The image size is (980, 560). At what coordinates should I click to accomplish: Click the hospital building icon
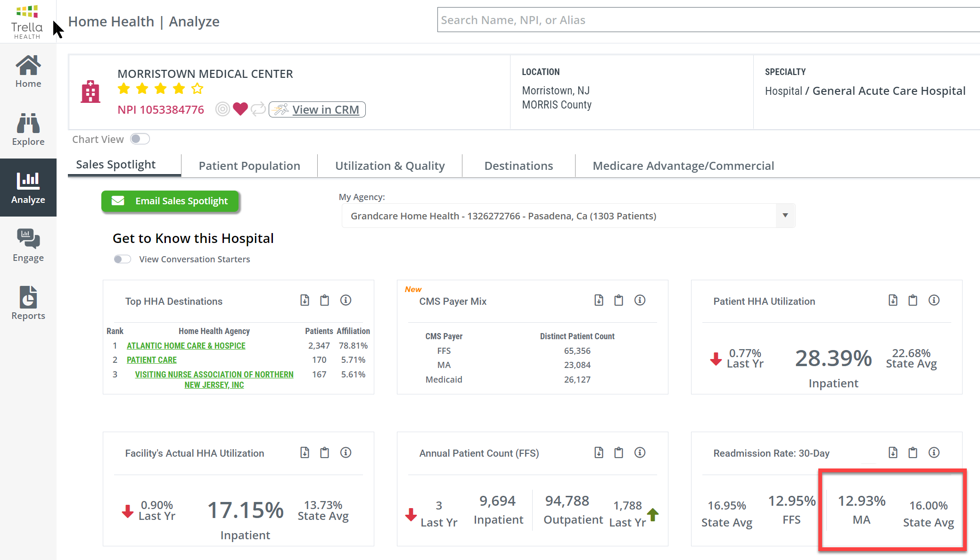click(x=91, y=92)
